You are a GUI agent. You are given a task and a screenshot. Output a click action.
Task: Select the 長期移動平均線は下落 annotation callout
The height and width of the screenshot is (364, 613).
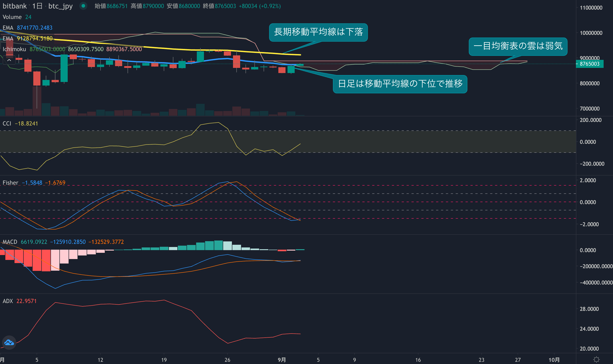318,32
